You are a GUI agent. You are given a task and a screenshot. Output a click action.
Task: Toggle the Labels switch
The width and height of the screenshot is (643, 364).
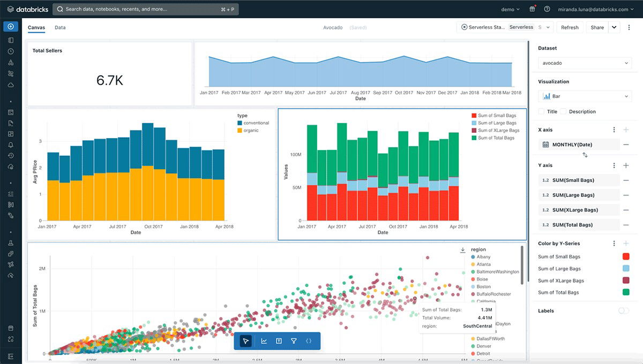point(623,310)
